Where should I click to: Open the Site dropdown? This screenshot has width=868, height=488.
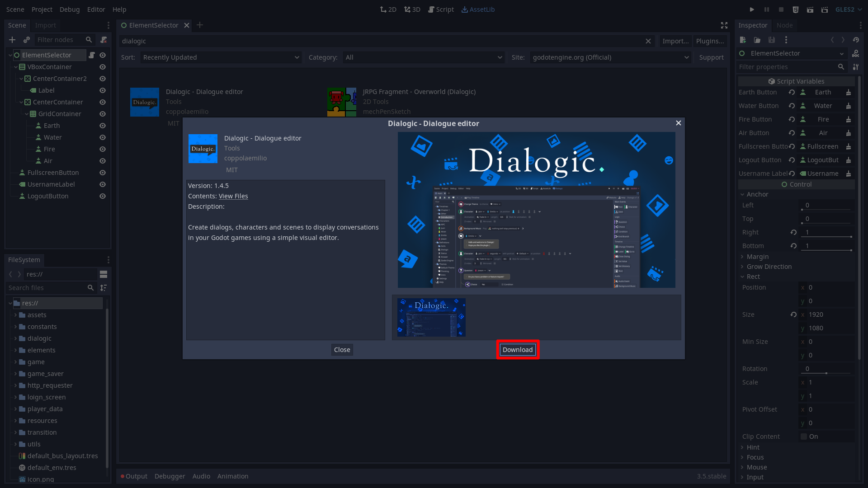coord(610,57)
